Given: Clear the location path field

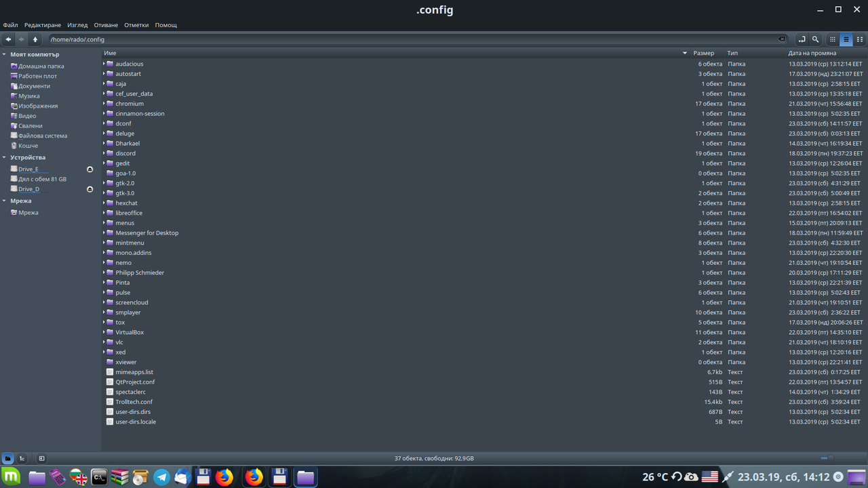Looking at the screenshot, I should (x=782, y=39).
